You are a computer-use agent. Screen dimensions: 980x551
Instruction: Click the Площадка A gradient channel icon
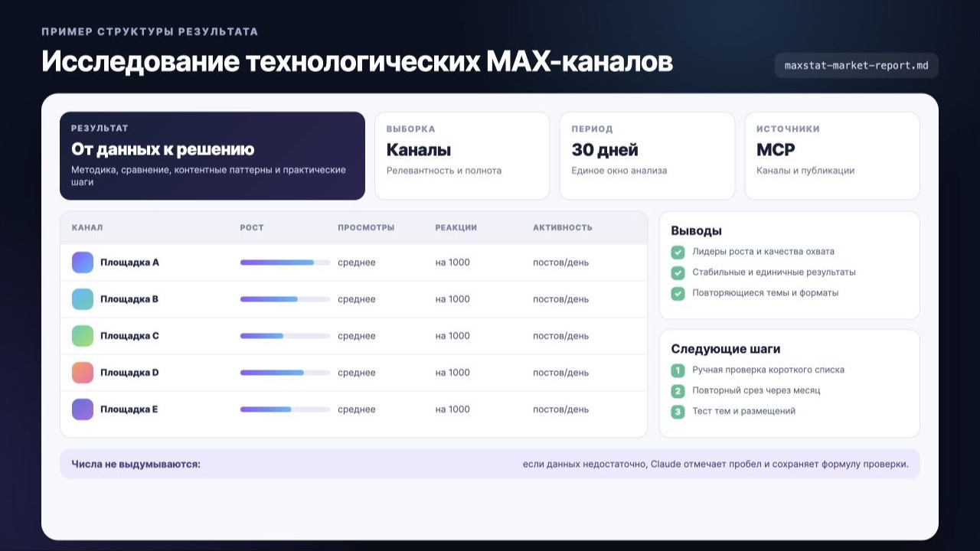tap(83, 262)
